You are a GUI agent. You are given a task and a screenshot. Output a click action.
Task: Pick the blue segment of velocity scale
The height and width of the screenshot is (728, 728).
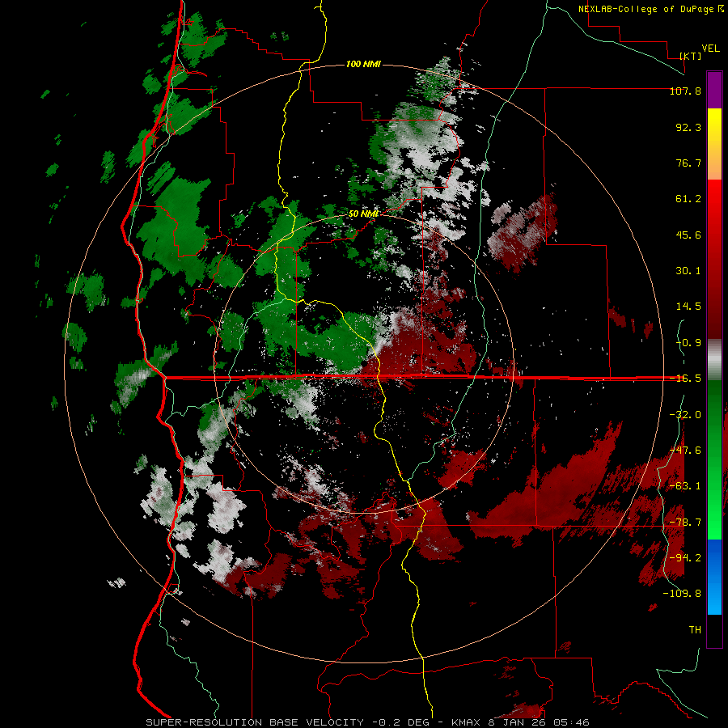point(714,577)
